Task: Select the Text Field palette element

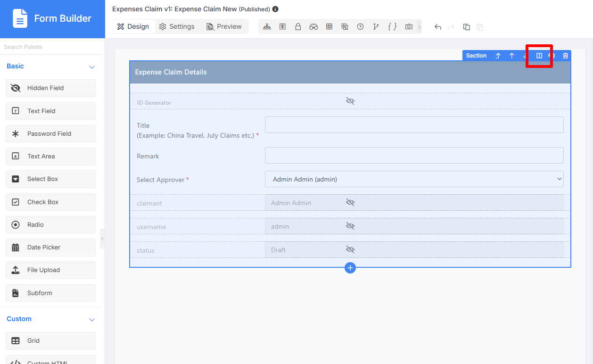Action: click(x=50, y=111)
